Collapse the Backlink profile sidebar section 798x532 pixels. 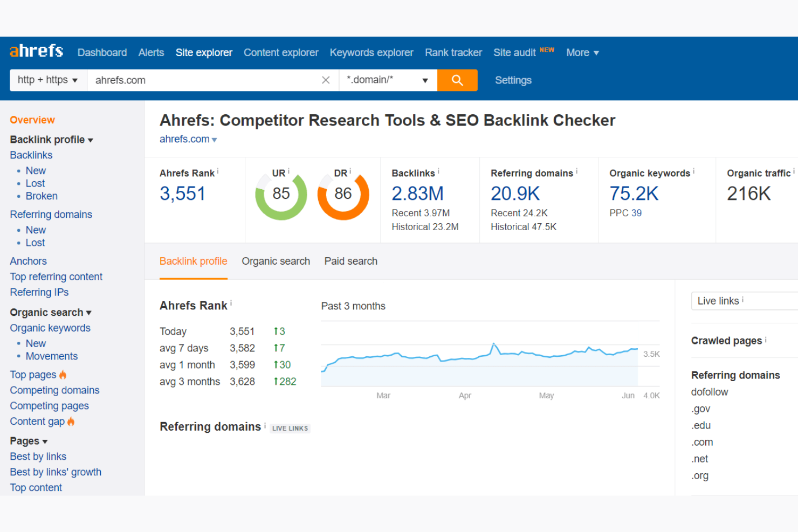point(91,140)
